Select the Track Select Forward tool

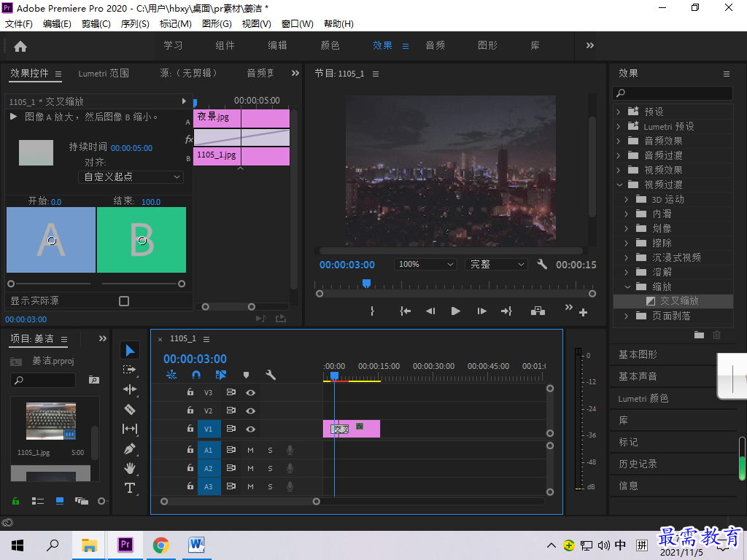(130, 370)
